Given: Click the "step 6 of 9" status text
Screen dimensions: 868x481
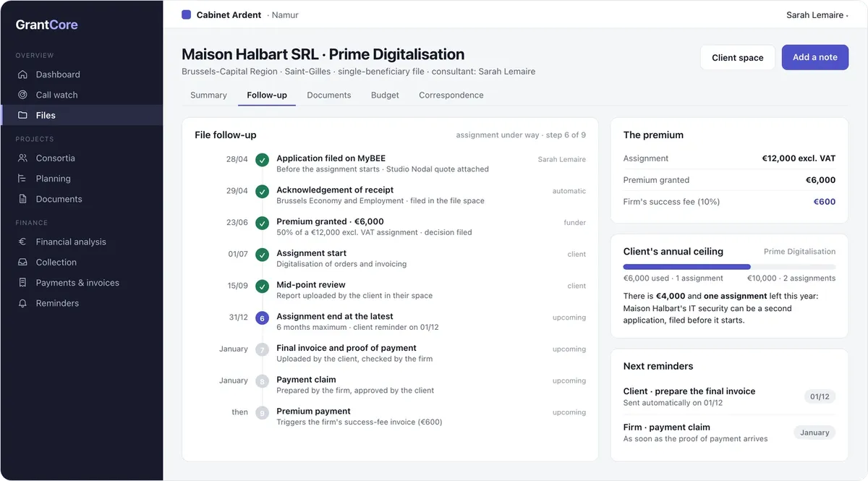Looking at the screenshot, I should [x=566, y=135].
